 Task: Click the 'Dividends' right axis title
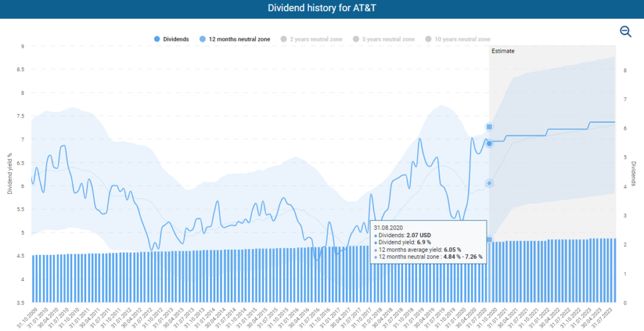coord(634,174)
